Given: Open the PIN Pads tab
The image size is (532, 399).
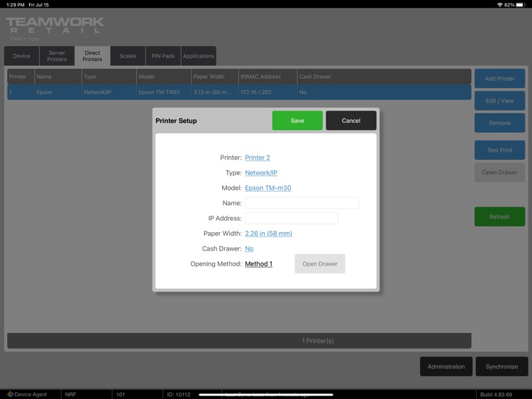Looking at the screenshot, I should pyautogui.click(x=163, y=56).
